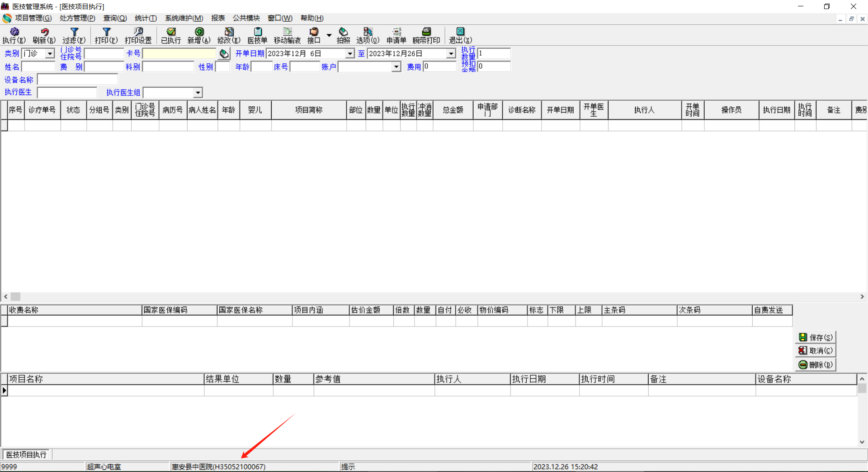
Task: Click the 诊疗单号 column header
Action: pyautogui.click(x=42, y=110)
